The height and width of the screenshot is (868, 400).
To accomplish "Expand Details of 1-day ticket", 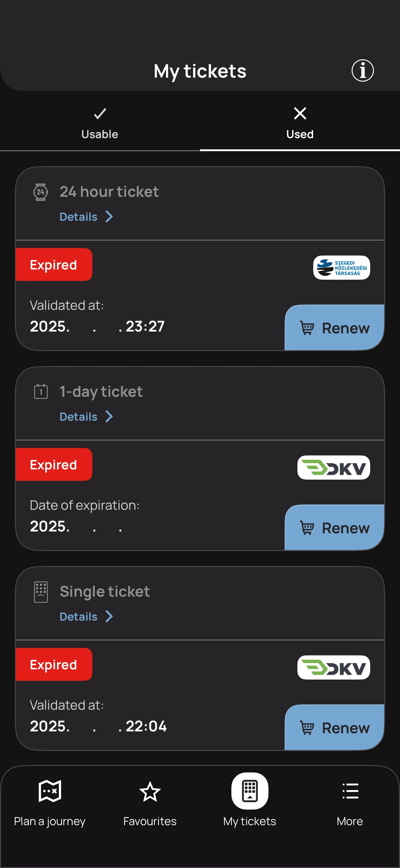I will click(86, 417).
